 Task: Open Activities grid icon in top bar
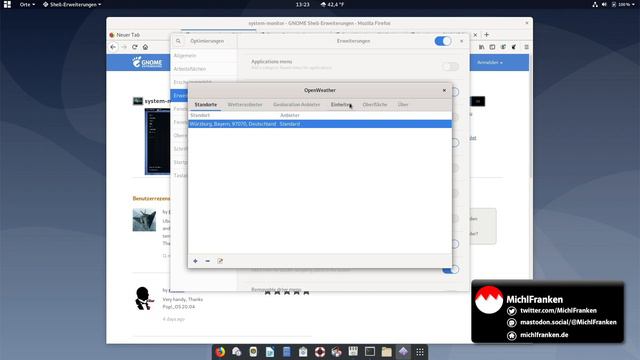7,4
